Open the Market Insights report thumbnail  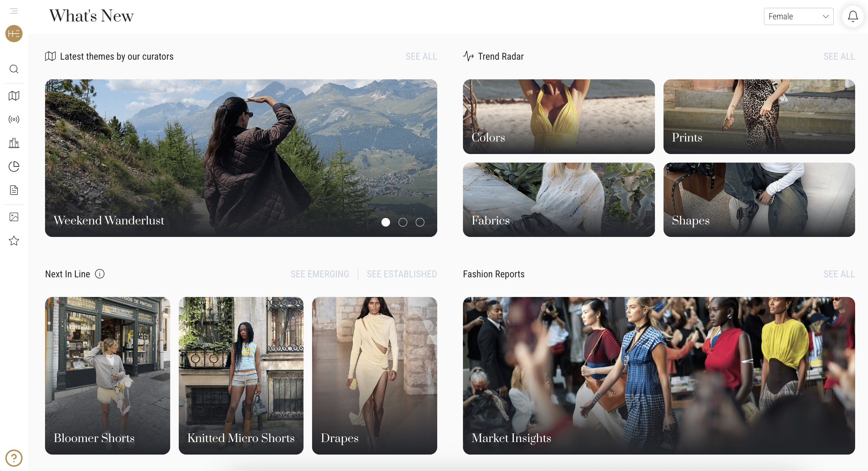tap(659, 376)
